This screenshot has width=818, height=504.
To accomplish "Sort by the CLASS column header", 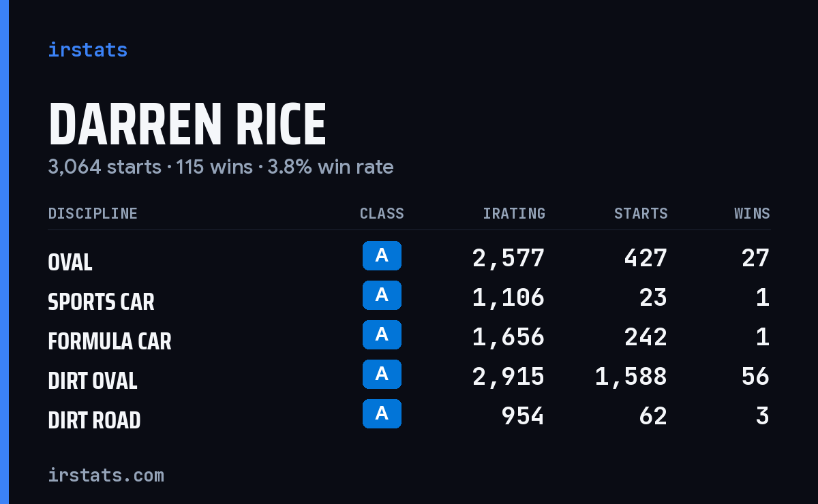I will (x=382, y=213).
